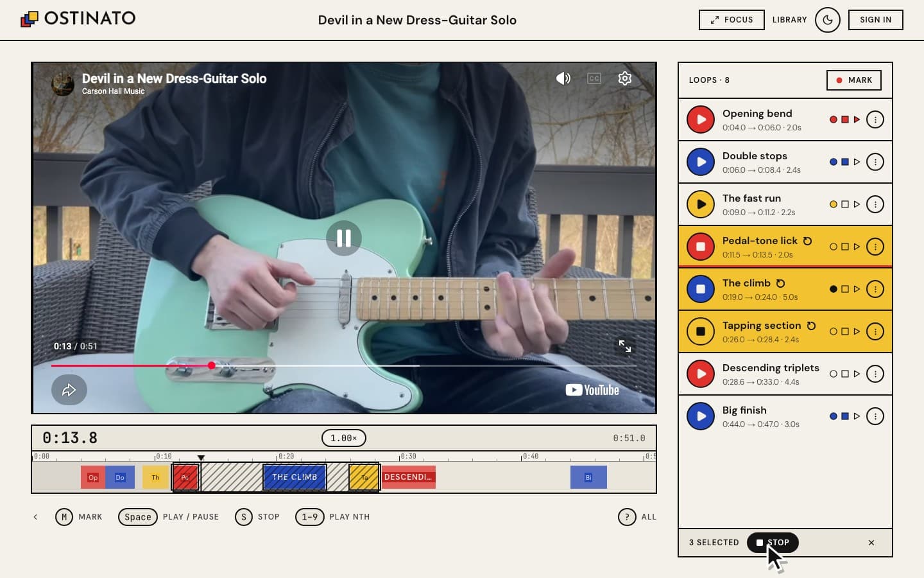Play the Opening bend loop
924x578 pixels.
click(x=701, y=119)
